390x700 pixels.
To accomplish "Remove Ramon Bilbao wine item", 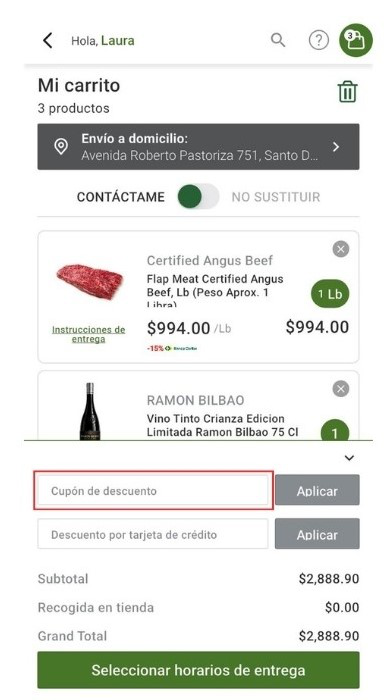I will click(340, 389).
